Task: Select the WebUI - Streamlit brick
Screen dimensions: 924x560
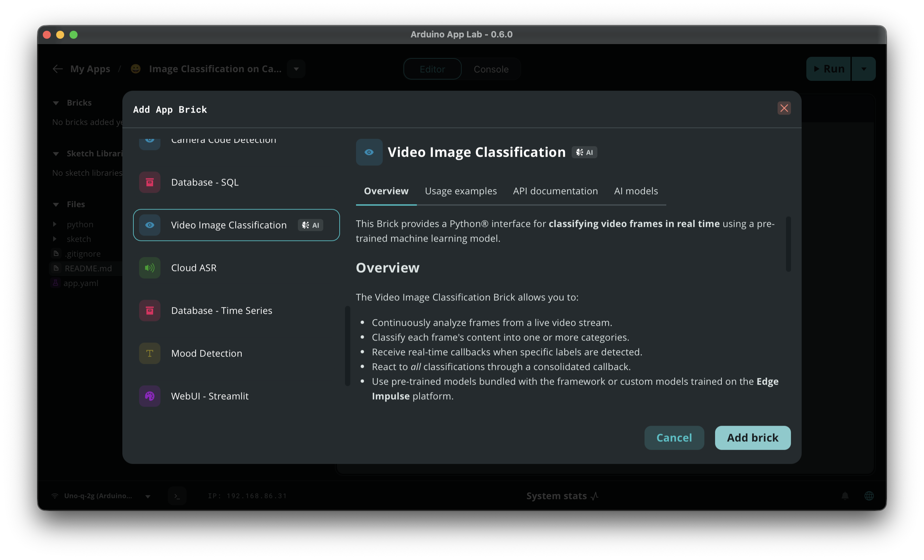Action: pos(236,396)
